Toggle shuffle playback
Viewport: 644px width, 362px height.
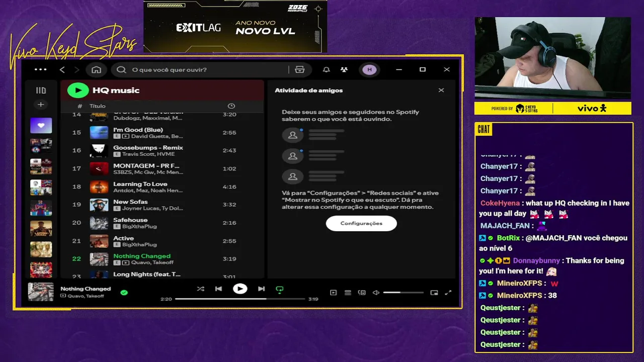point(200,289)
